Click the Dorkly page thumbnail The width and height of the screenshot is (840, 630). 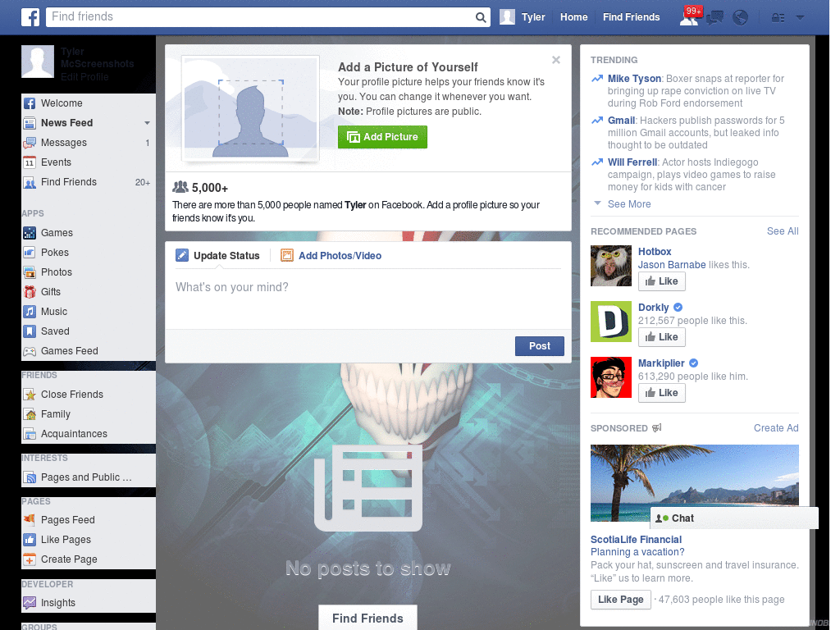611,322
